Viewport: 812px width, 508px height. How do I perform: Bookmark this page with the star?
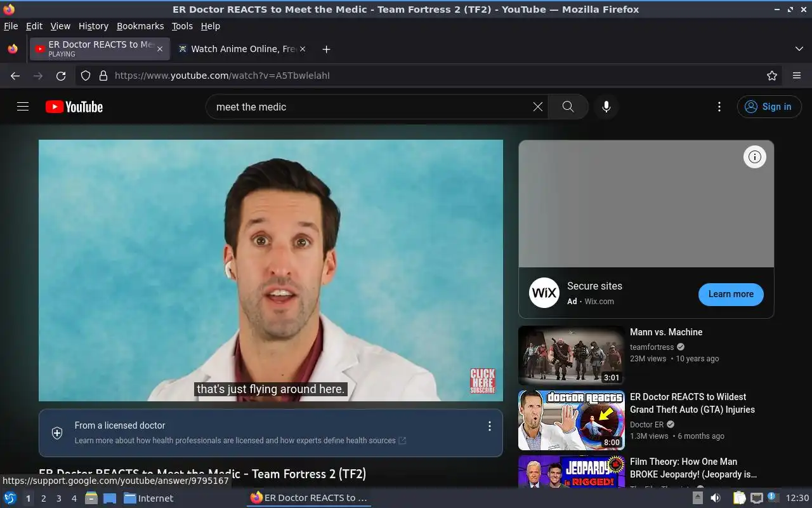[772, 76]
